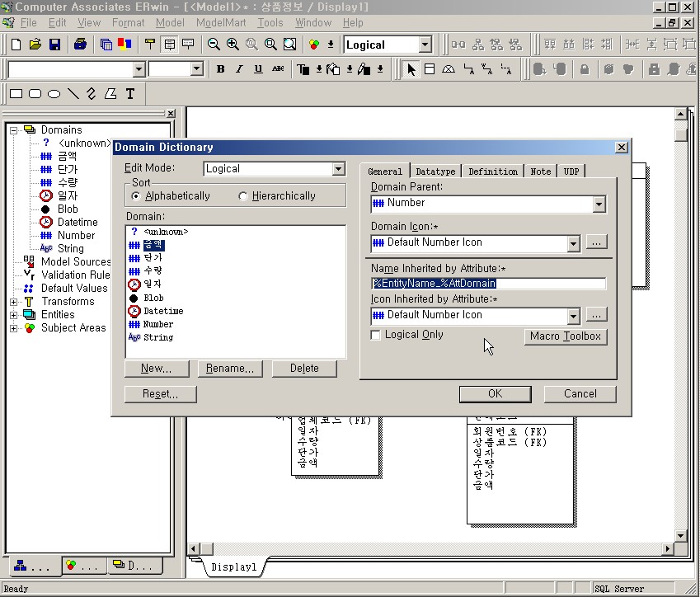Open Icon Inherited by Attribute dropdown
Viewport: 700px width, 597px height.
573,316
